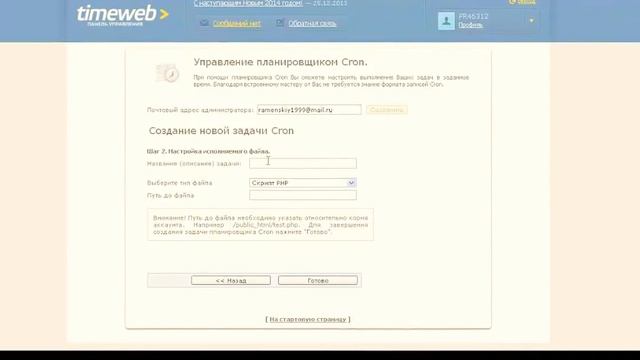640x360 pixels.
Task: Click the Cron scheduler clock icon
Action: (x=167, y=73)
